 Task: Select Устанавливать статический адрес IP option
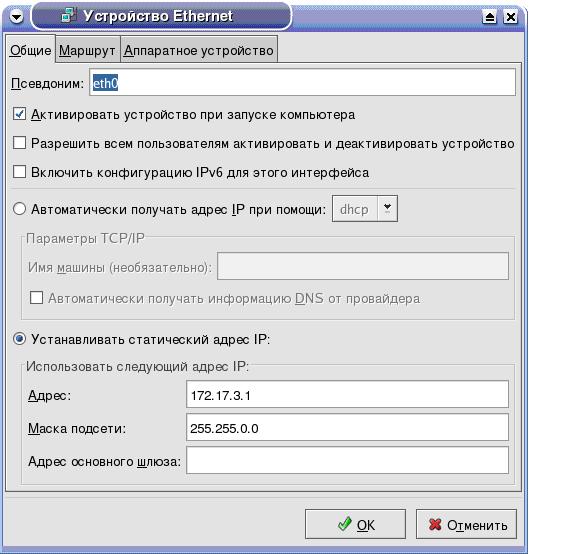coord(19,339)
